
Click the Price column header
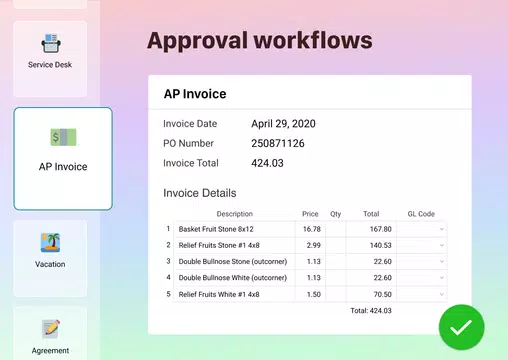310,214
